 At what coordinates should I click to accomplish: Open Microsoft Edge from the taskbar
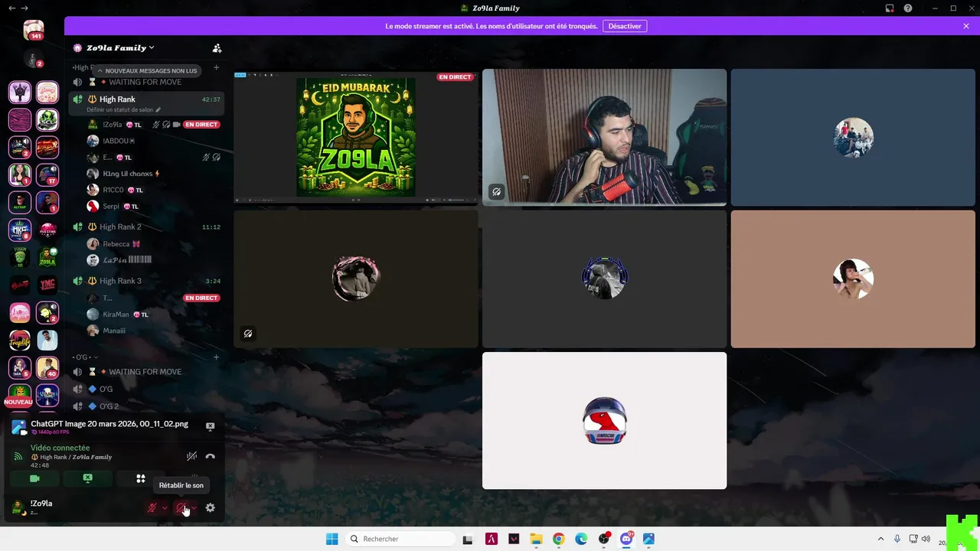click(581, 539)
